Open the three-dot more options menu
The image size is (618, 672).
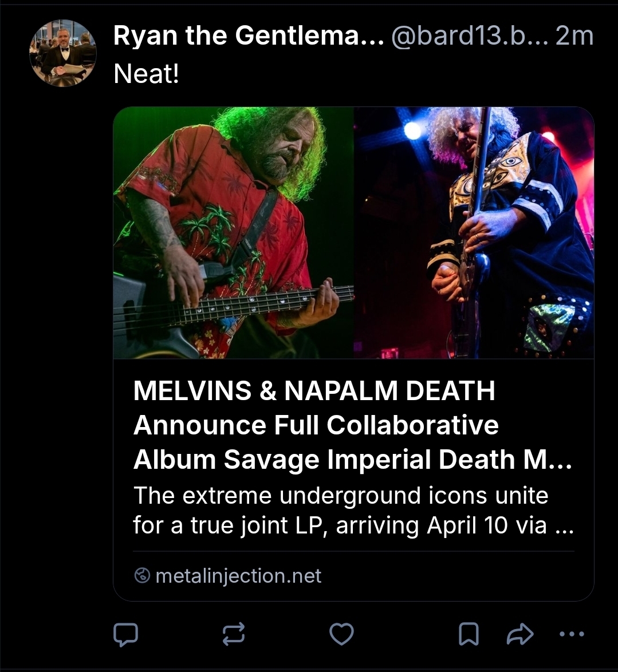click(571, 634)
